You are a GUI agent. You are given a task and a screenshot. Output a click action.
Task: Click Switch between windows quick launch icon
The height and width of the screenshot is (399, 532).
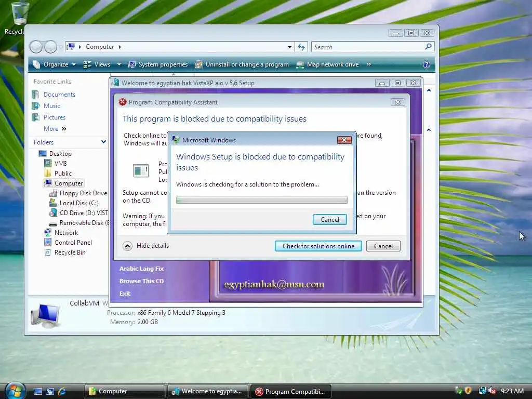click(x=50, y=391)
